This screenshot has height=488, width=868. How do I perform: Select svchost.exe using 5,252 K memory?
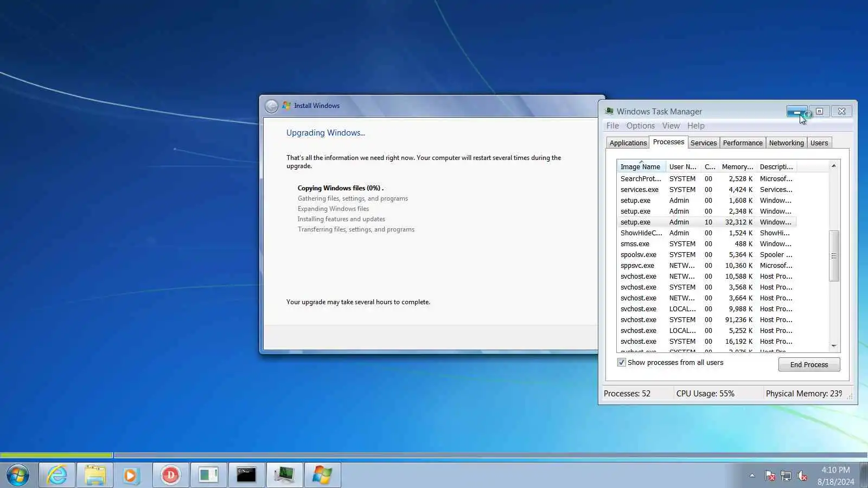[x=706, y=330]
